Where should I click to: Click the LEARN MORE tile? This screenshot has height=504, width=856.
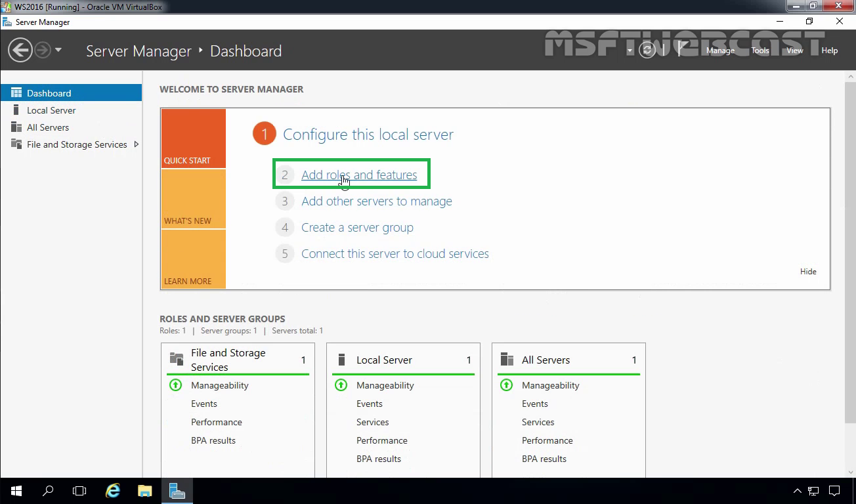click(x=193, y=259)
